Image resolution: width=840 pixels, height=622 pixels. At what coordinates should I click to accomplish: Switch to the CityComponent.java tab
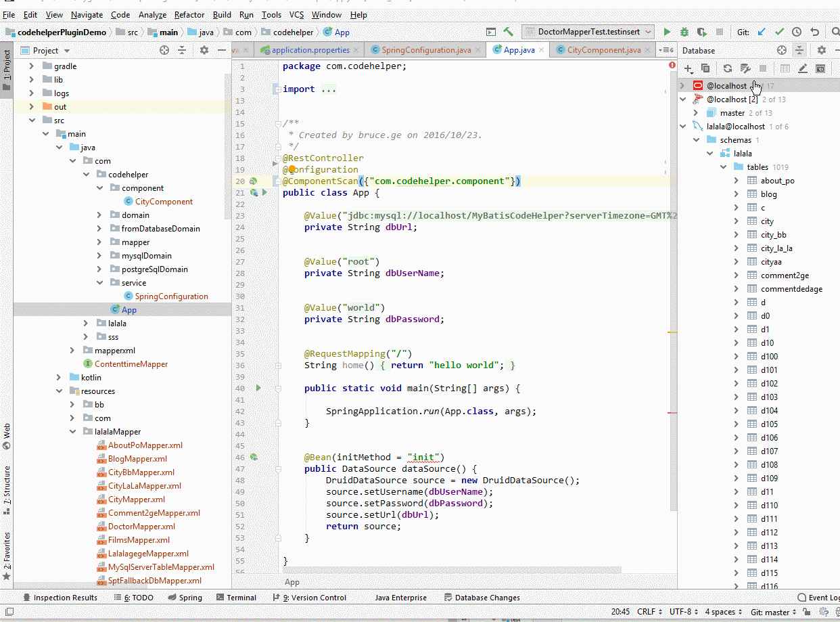[603, 50]
